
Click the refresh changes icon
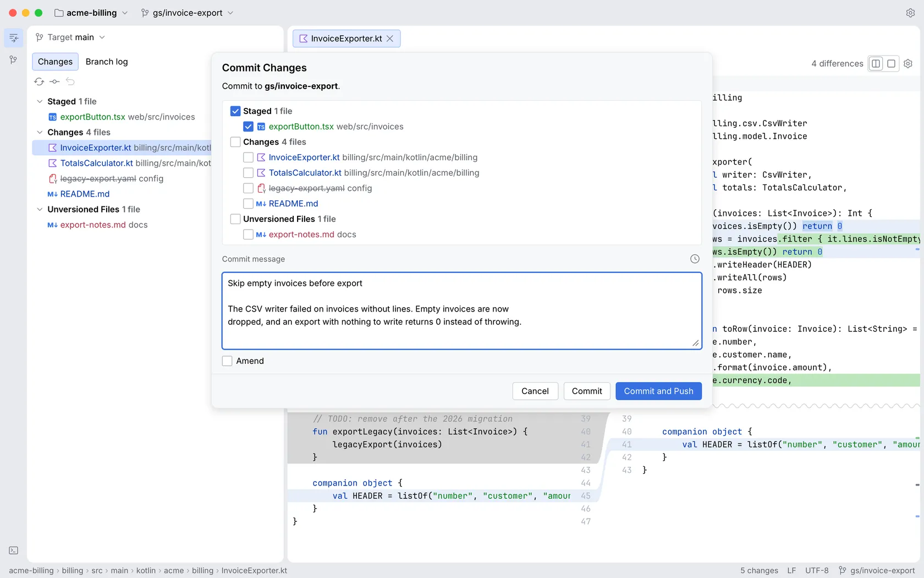coord(39,81)
